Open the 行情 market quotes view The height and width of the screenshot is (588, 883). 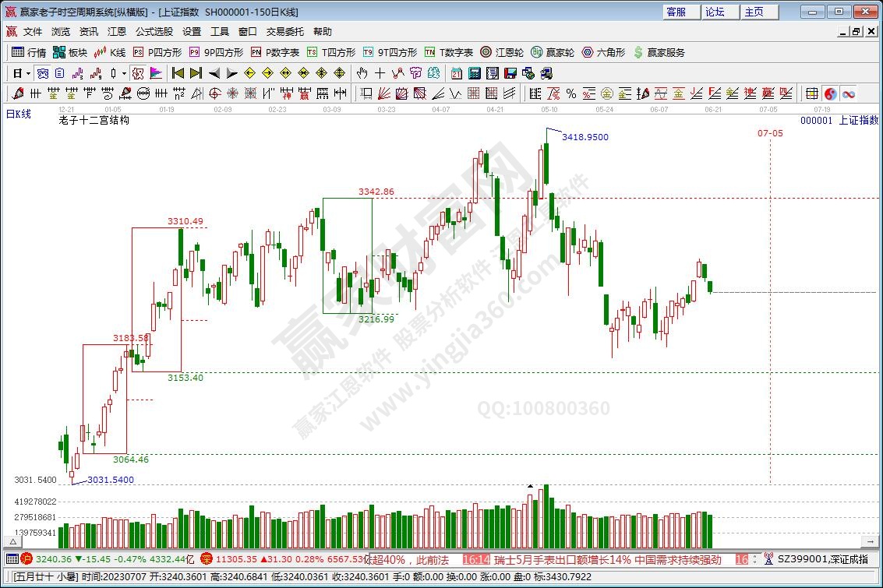[30, 52]
